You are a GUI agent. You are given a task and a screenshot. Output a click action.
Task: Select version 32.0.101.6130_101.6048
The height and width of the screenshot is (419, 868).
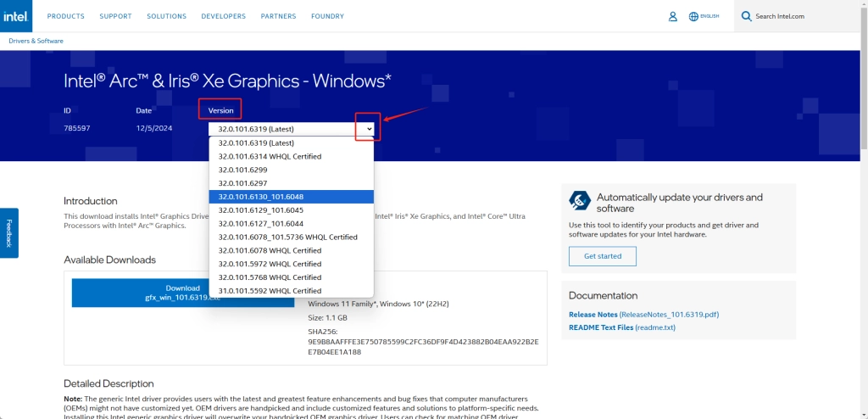[x=292, y=197]
